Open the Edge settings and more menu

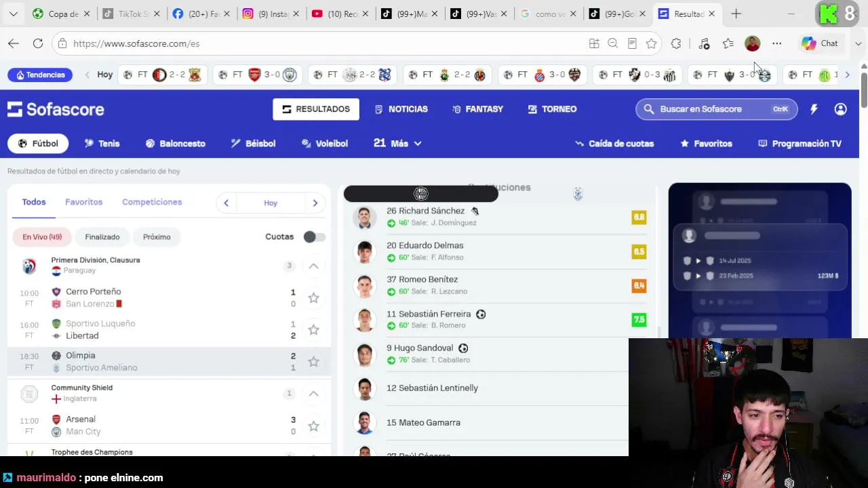click(777, 43)
